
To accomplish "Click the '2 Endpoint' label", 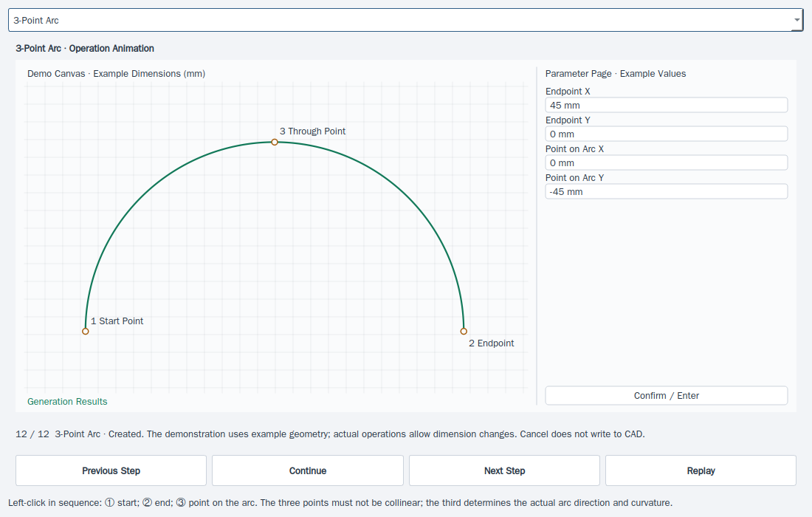I will click(x=492, y=343).
